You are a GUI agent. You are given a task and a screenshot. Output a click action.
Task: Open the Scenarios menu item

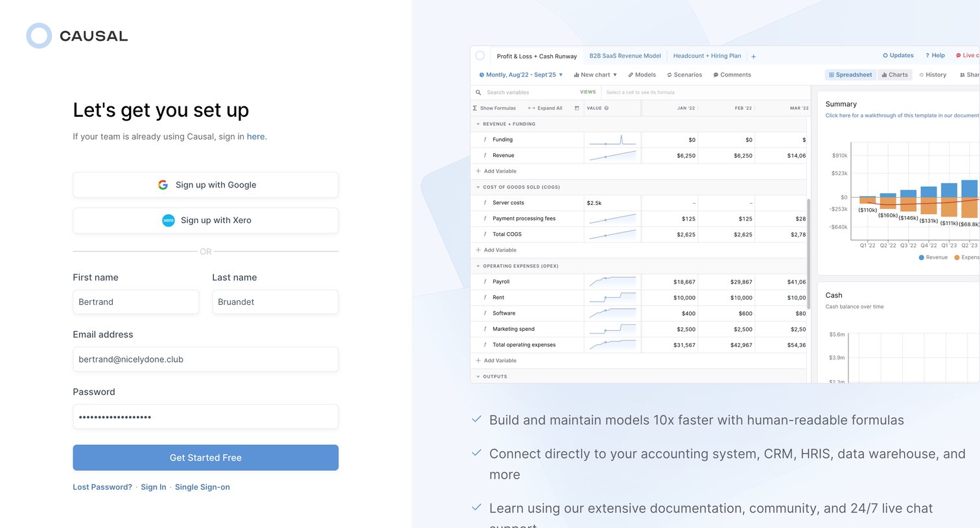click(684, 75)
